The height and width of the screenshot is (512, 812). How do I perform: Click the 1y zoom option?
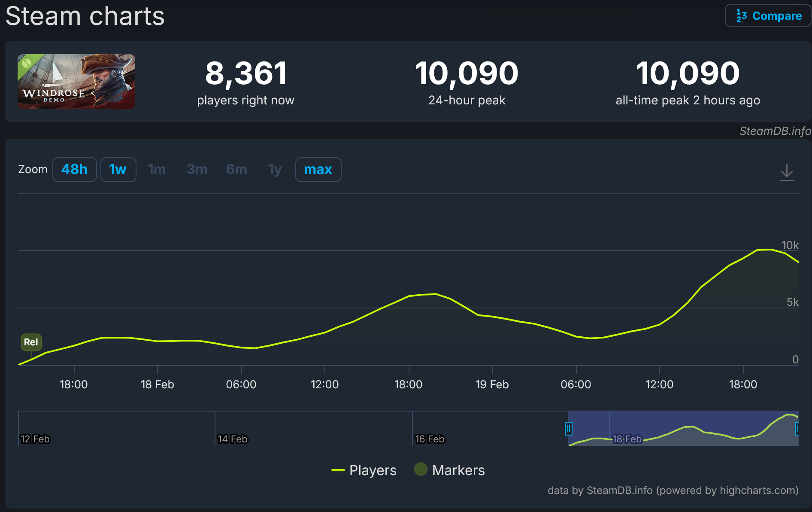pos(275,170)
